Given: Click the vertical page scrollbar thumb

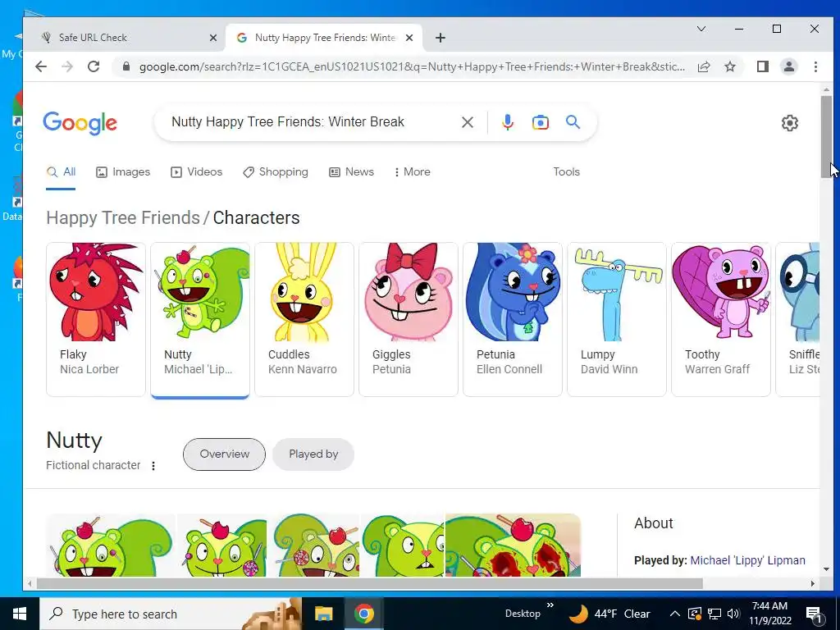Looking at the screenshot, I should [826, 137].
